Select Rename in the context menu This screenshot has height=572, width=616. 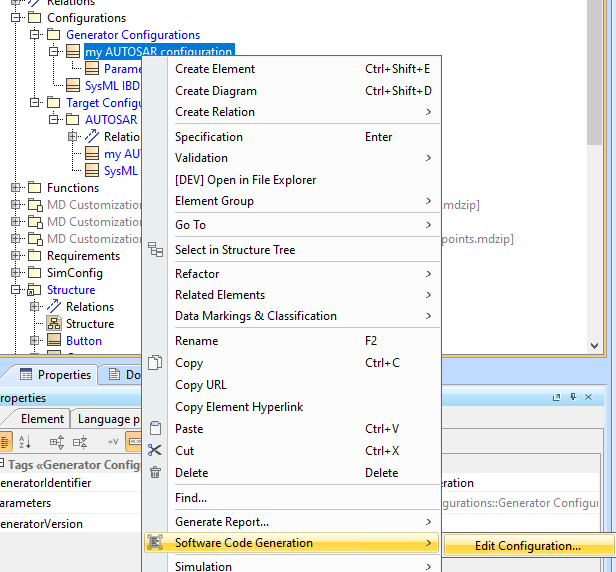[x=196, y=341]
